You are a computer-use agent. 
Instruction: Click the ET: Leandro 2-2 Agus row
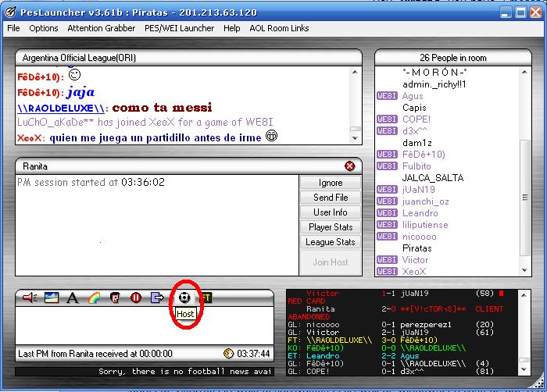pos(353,356)
